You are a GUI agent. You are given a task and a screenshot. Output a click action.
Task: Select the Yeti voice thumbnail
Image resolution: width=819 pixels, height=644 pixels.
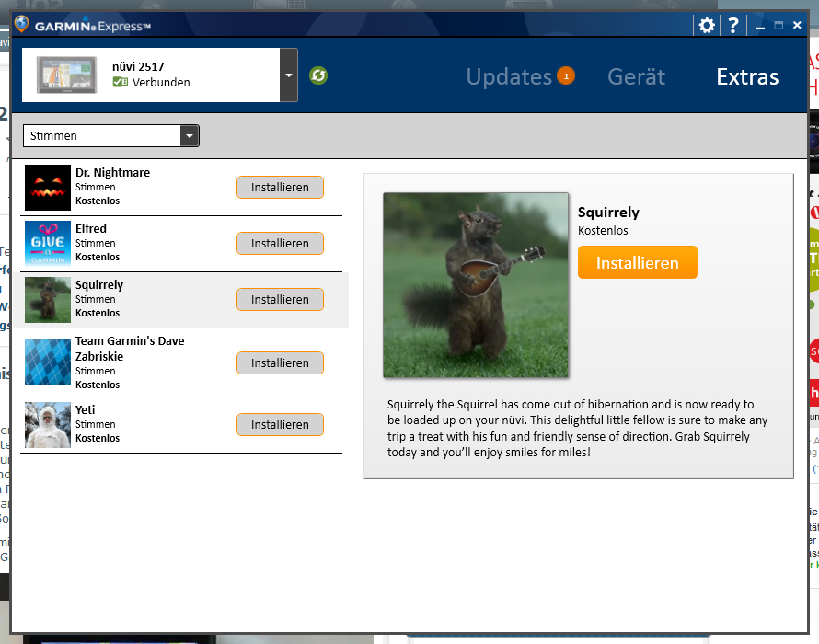point(48,425)
